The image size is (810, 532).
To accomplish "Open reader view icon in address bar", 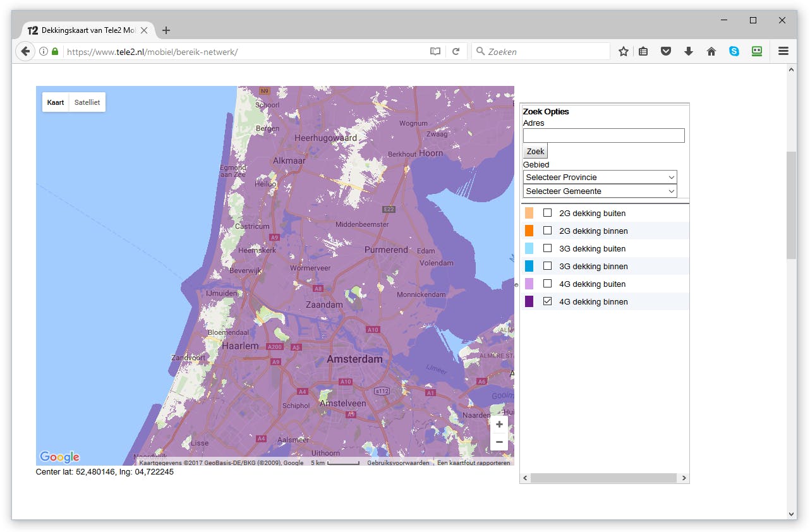I will (435, 52).
